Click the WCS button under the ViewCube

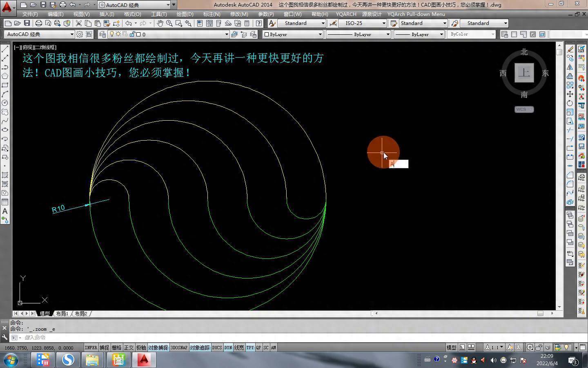524,109
